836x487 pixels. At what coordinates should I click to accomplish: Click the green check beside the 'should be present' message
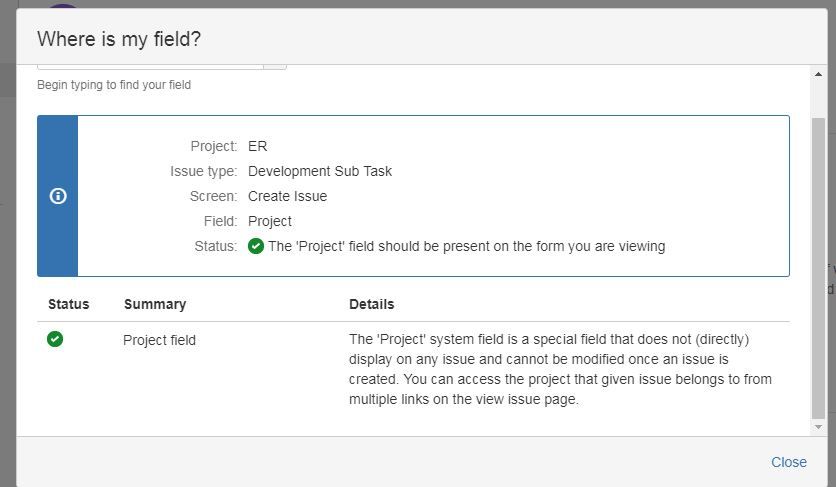point(256,246)
